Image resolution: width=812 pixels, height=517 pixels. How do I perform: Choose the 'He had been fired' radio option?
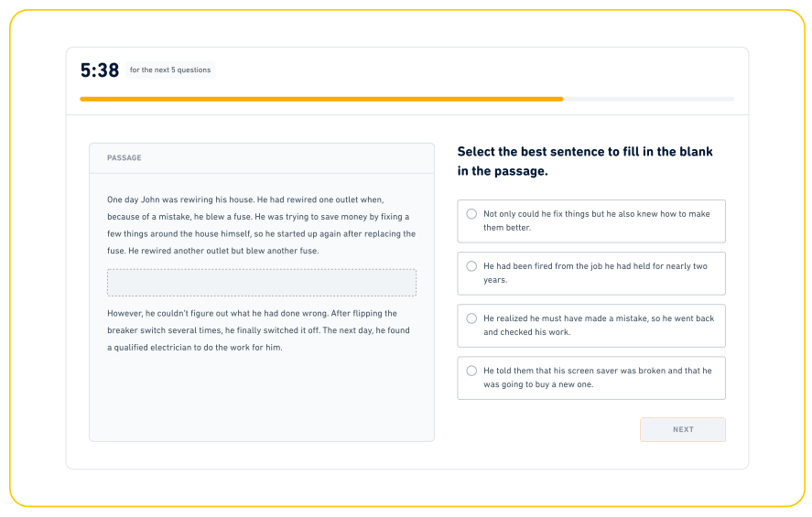[471, 266]
